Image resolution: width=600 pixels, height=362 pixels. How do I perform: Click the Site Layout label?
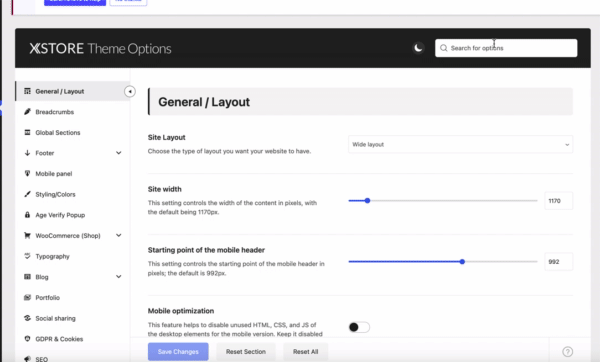[x=166, y=137]
